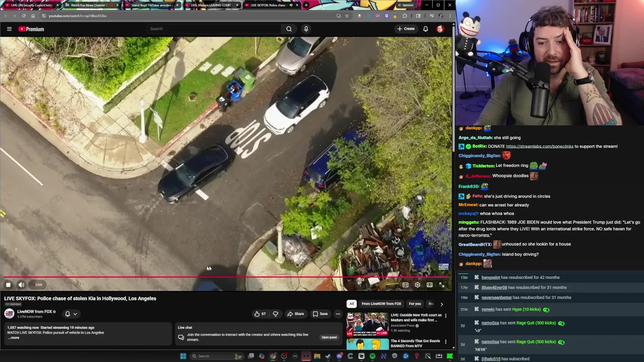Click 'neverseenbetter' in the event list
Image resolution: width=644 pixels, height=362 pixels.
click(496, 298)
